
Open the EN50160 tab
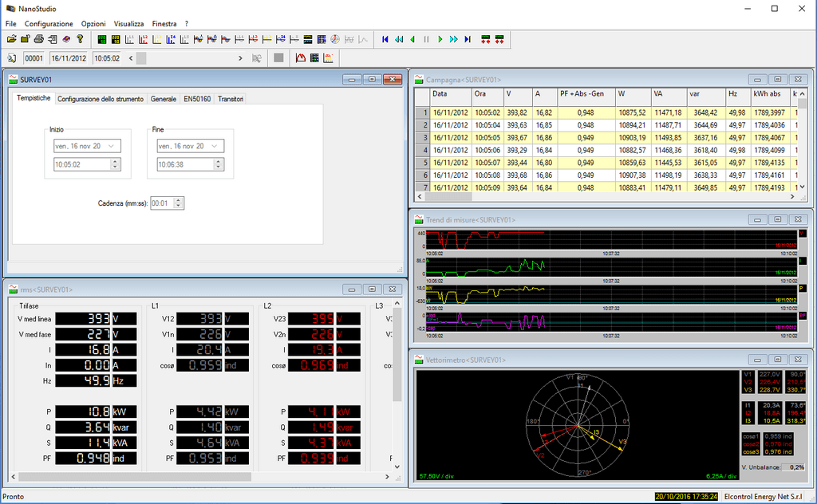(197, 99)
